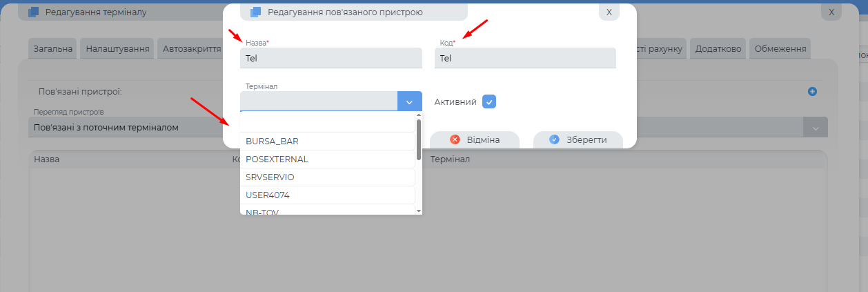Screen dimensions: 868x292
Task: Click the window icon beside Редагування терміналу
Action: pos(34,12)
